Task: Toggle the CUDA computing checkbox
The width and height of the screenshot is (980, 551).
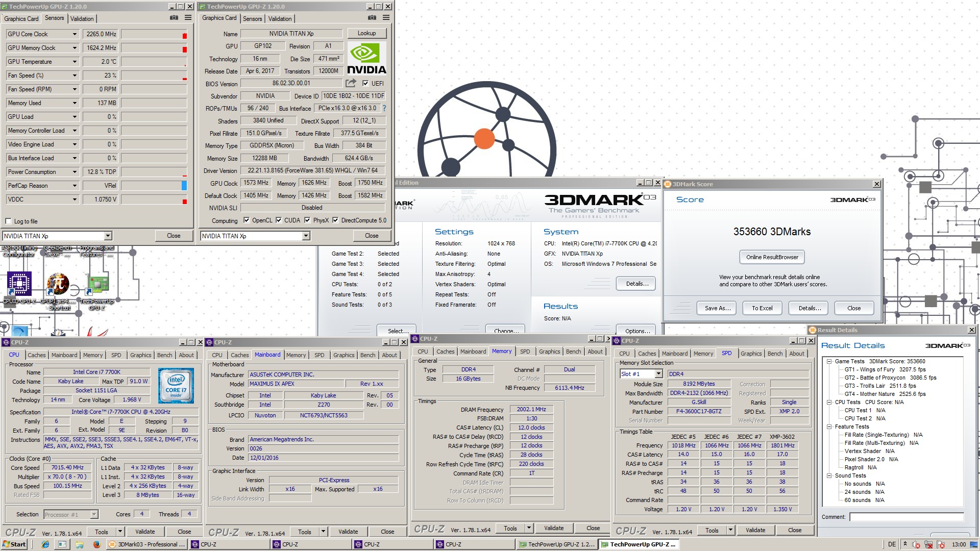Action: coord(279,220)
